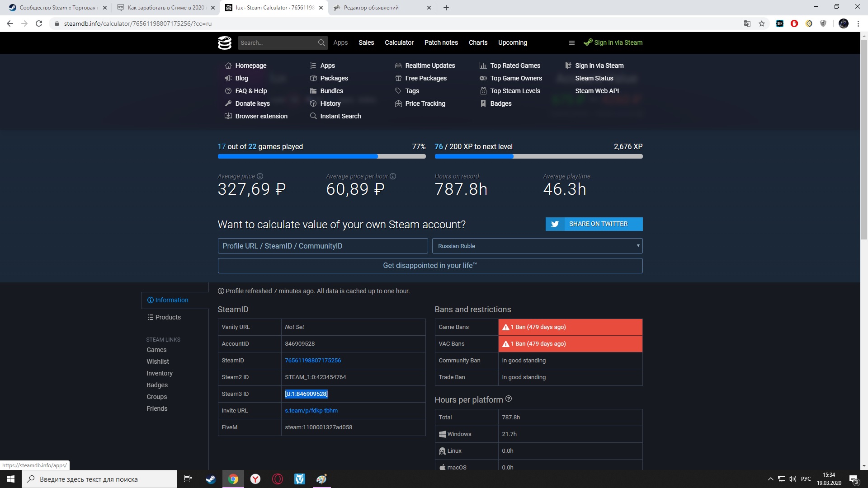Open the notification center icon
The width and height of the screenshot is (868, 488).
854,479
